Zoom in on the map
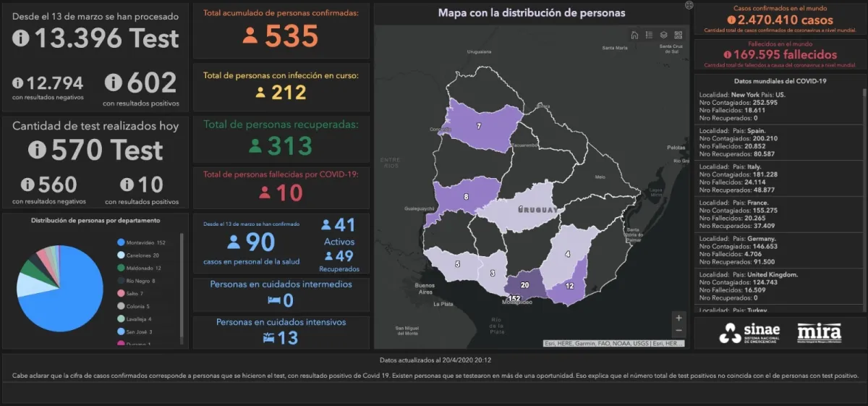 point(678,318)
